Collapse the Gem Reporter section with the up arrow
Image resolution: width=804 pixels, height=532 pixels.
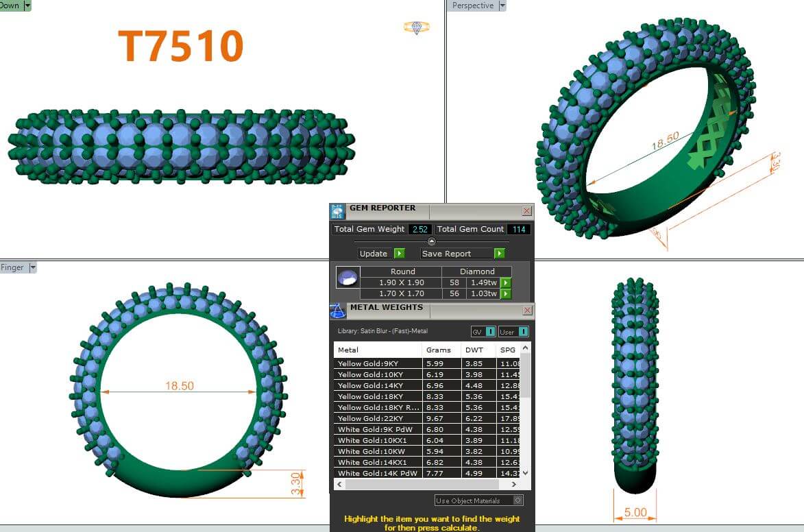click(432, 241)
